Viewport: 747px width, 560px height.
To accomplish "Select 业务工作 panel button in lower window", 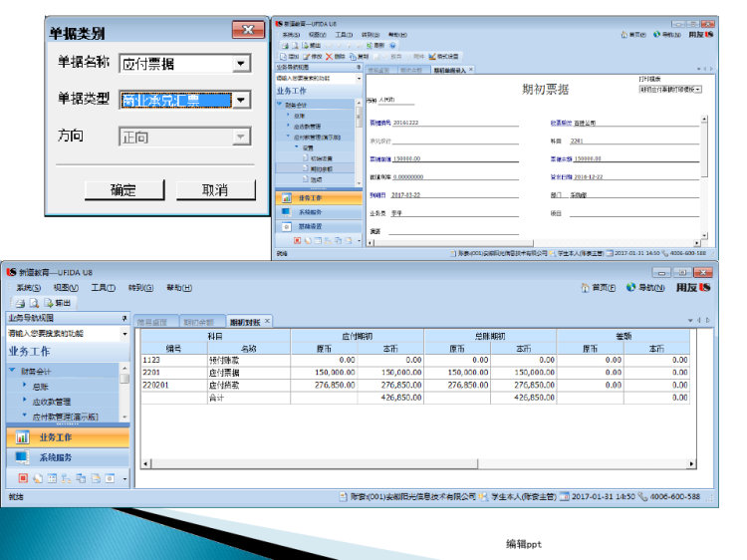I will (68, 437).
